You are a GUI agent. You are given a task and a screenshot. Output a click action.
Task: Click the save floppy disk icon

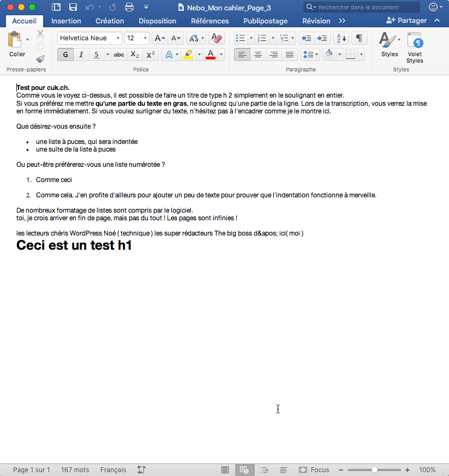tap(73, 7)
